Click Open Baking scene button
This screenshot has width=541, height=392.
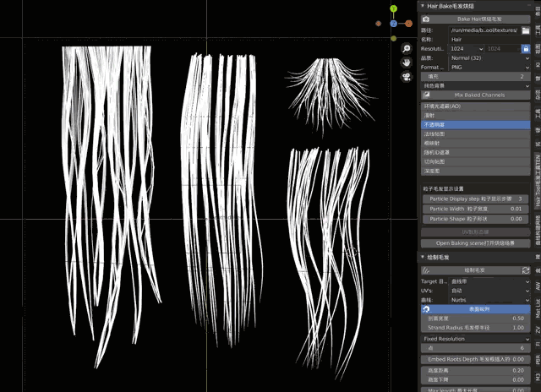pyautogui.click(x=476, y=243)
